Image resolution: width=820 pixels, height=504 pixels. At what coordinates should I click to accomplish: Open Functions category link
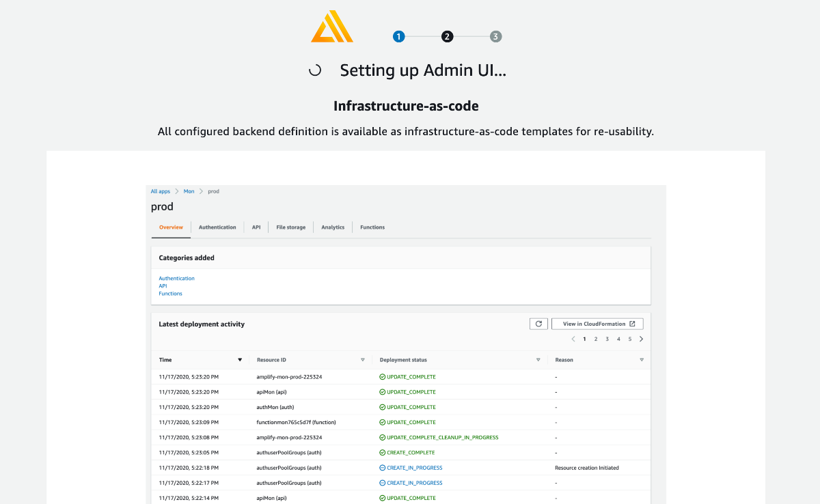tap(170, 294)
